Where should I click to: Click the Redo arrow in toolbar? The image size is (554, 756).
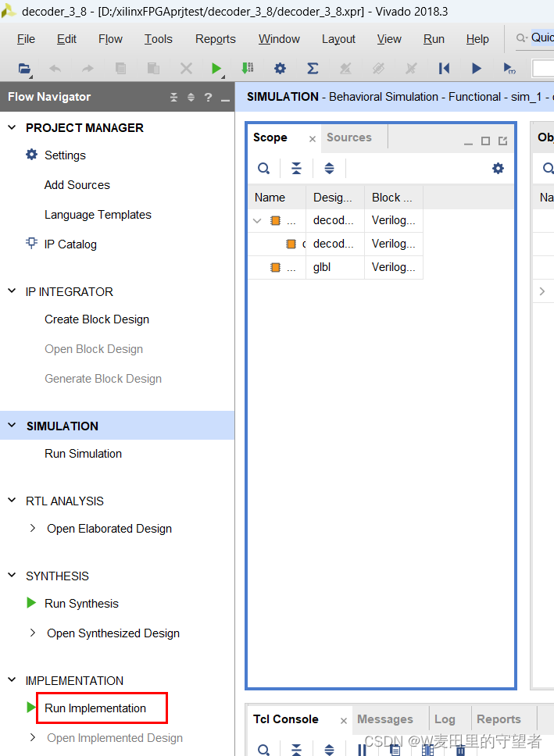88,69
